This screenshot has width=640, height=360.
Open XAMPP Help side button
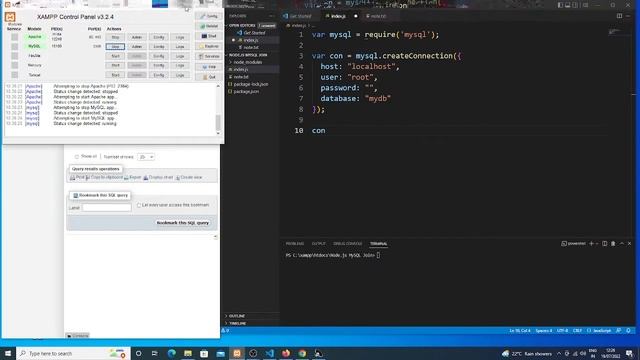coord(209,67)
